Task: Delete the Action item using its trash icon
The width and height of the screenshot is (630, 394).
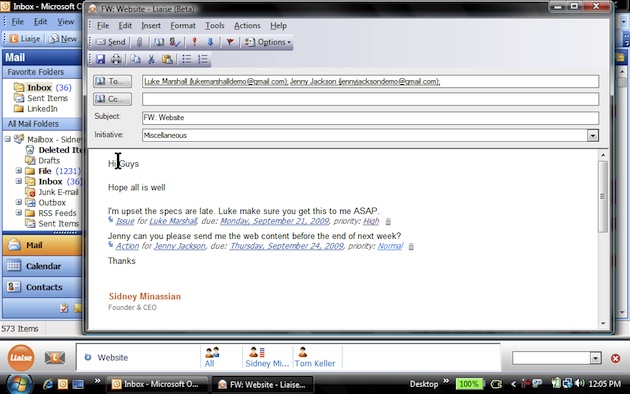Action: [411, 247]
